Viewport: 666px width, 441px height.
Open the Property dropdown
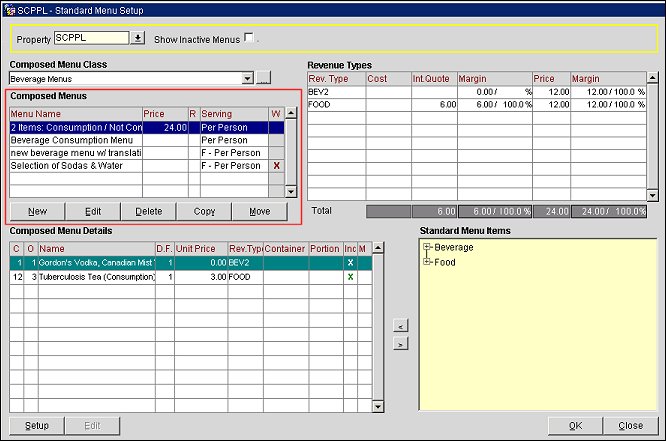(138, 38)
